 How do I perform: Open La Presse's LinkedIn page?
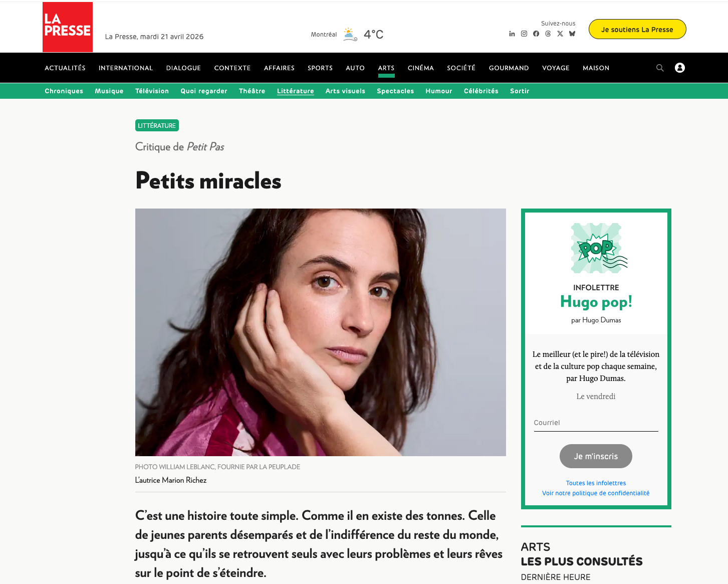click(512, 34)
